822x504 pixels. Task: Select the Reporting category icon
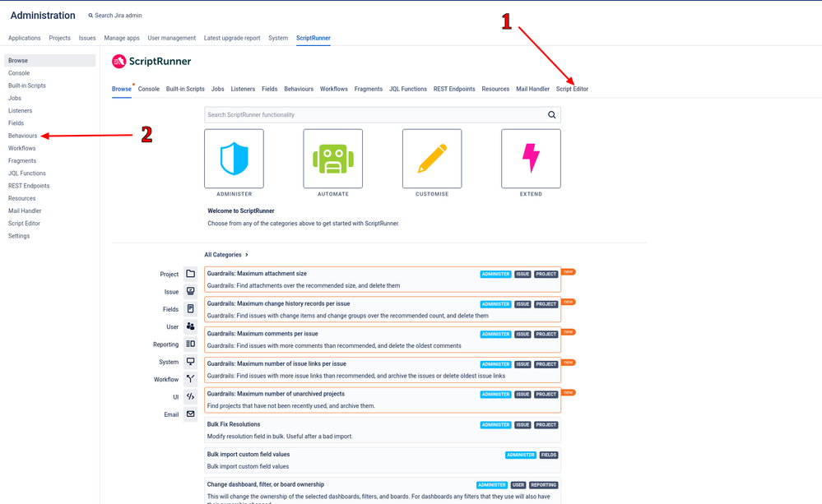[190, 344]
